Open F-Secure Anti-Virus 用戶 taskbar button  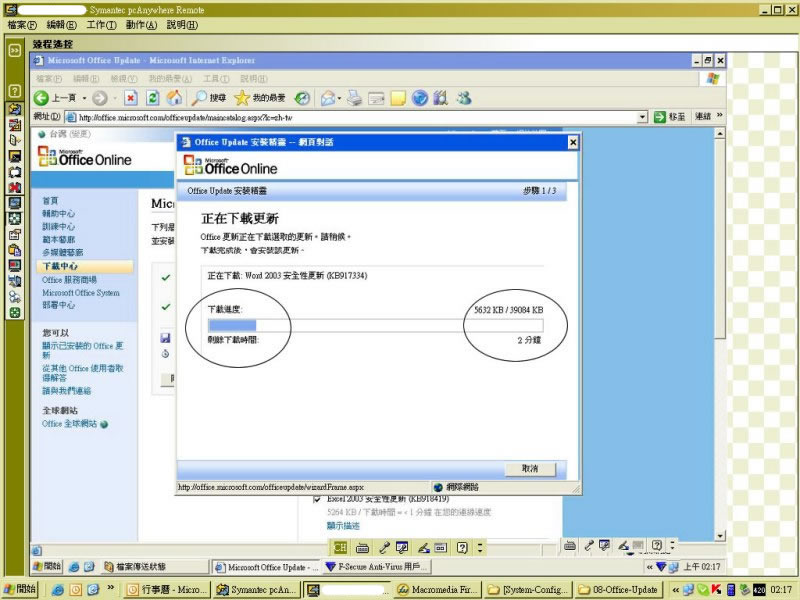click(x=377, y=567)
